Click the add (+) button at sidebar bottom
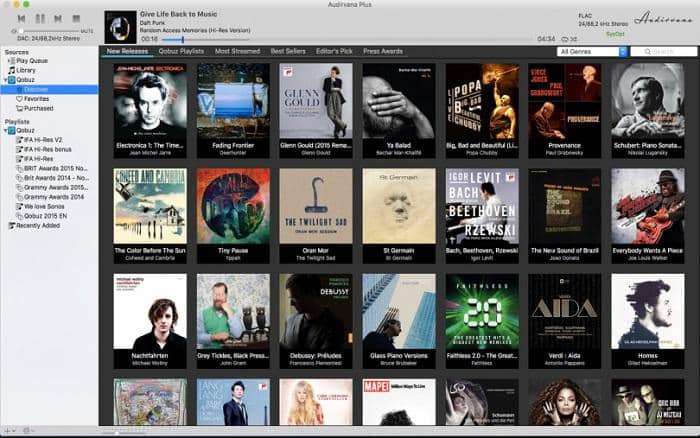 tap(7, 430)
